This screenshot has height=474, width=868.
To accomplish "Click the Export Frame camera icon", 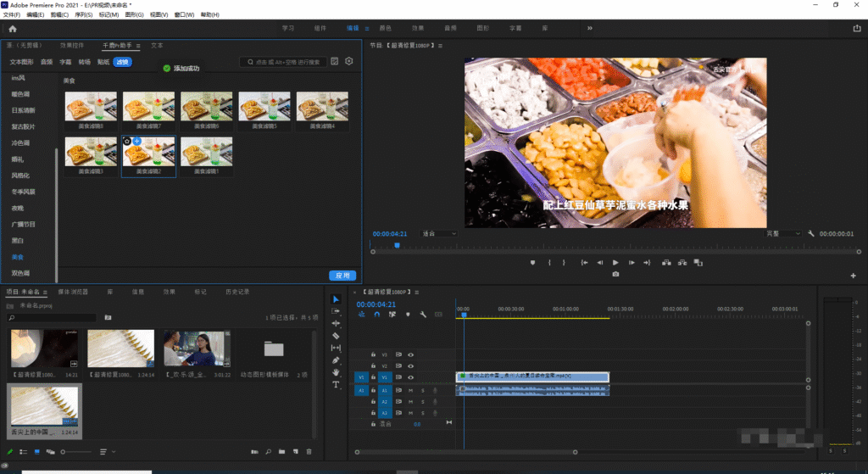I will pos(615,274).
